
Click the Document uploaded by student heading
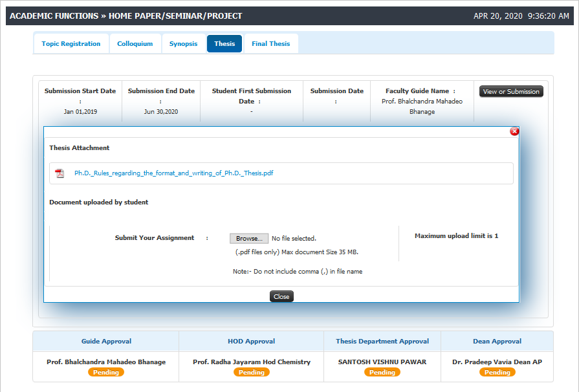click(x=98, y=202)
